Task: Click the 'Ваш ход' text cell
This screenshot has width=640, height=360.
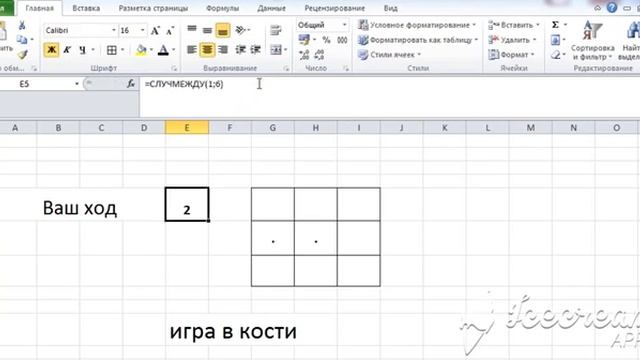Action: [80, 208]
